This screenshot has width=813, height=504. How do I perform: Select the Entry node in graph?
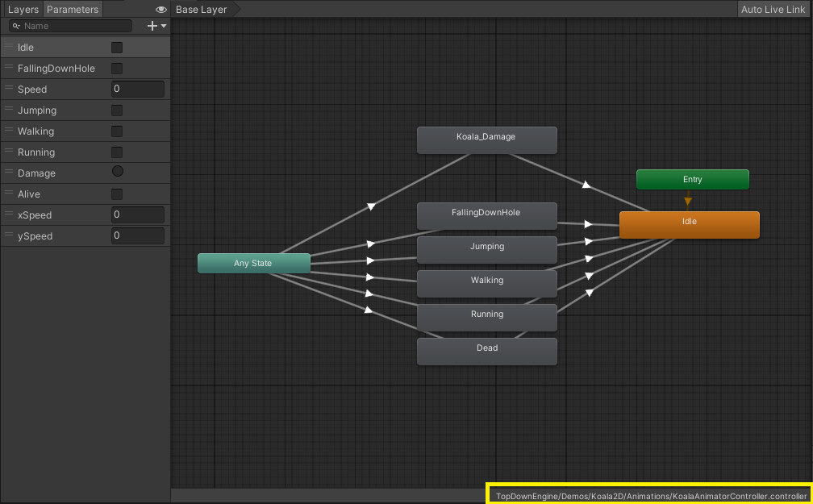tap(692, 180)
